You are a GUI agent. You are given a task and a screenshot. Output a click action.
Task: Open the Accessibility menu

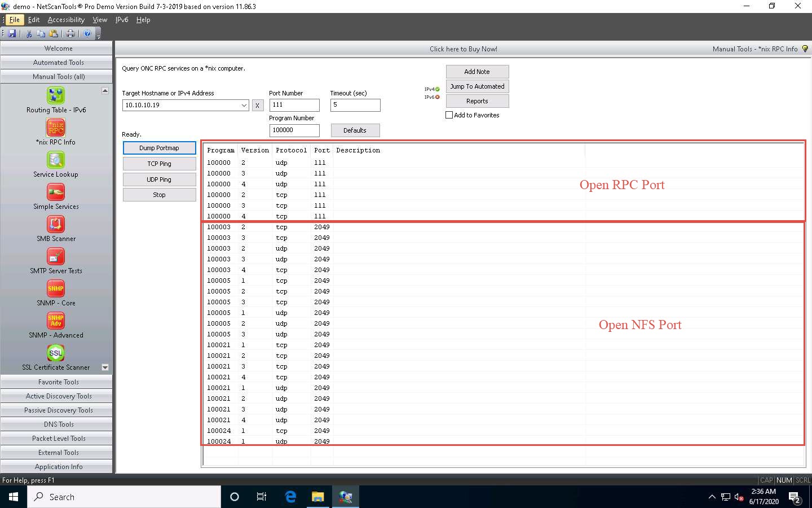point(66,20)
